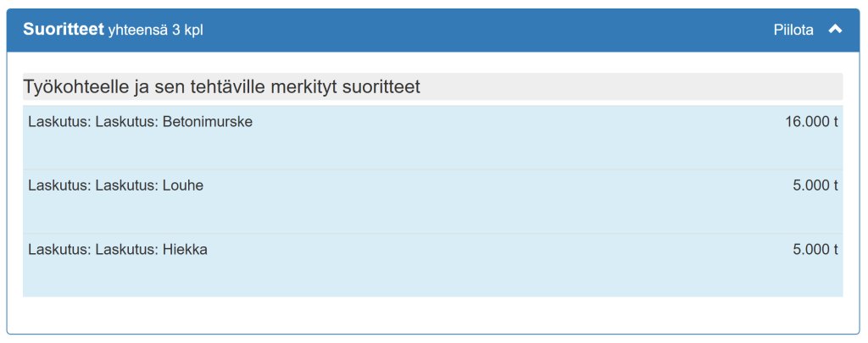The height and width of the screenshot is (343, 868).
Task: Click the 16.000 t amount value
Action: tap(811, 122)
